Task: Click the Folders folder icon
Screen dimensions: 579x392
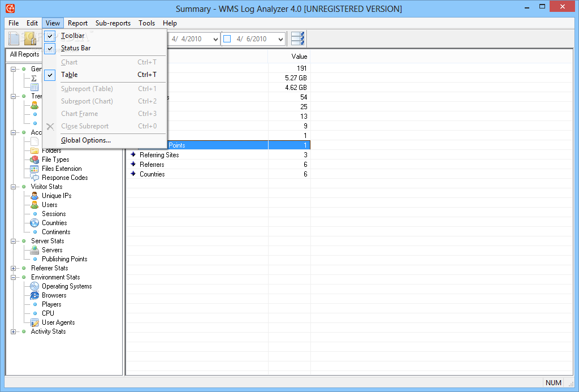Action: 34,150
